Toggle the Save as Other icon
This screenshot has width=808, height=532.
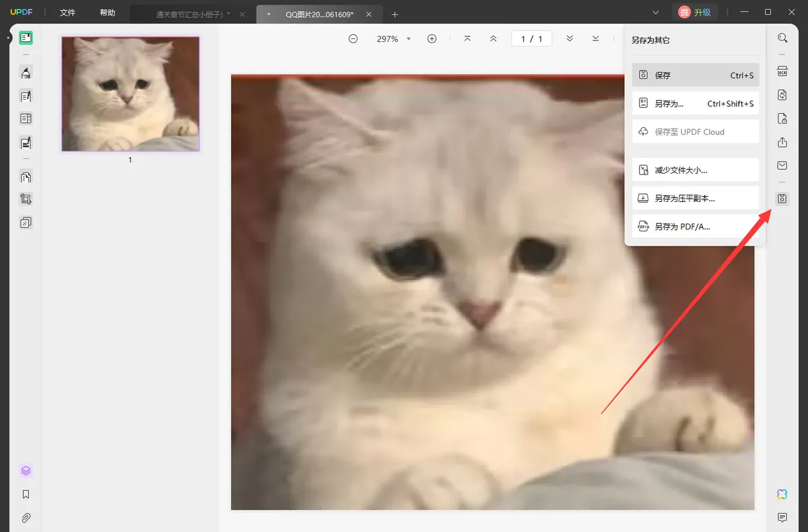[x=782, y=199]
